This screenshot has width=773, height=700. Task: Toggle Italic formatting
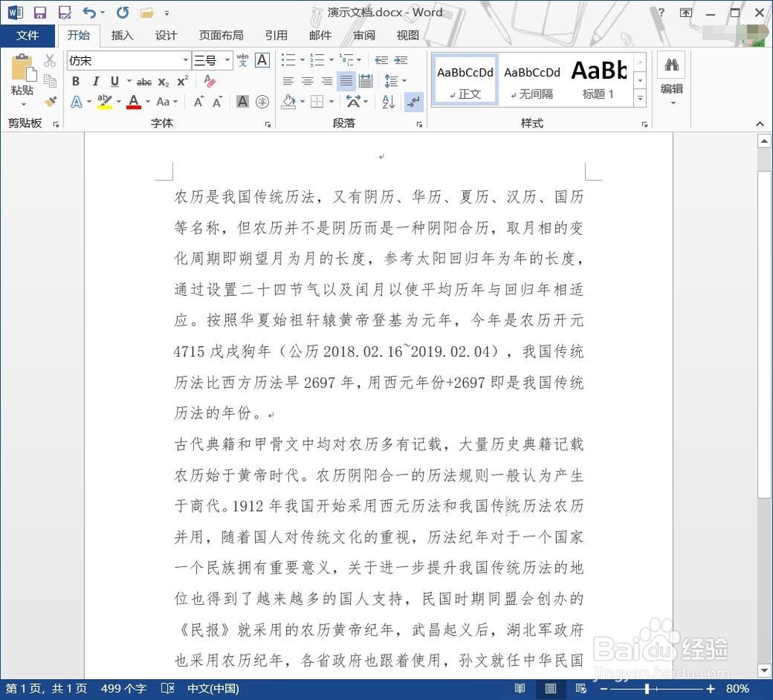[96, 81]
